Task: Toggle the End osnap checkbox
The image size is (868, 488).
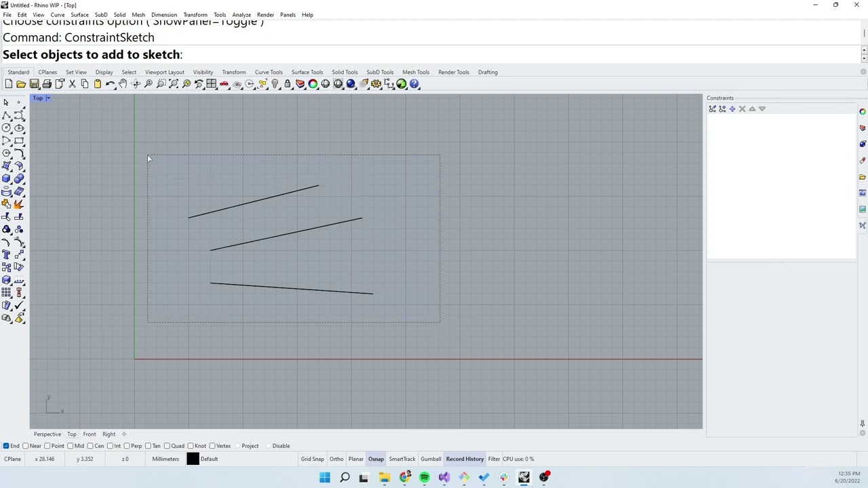Action: point(6,446)
